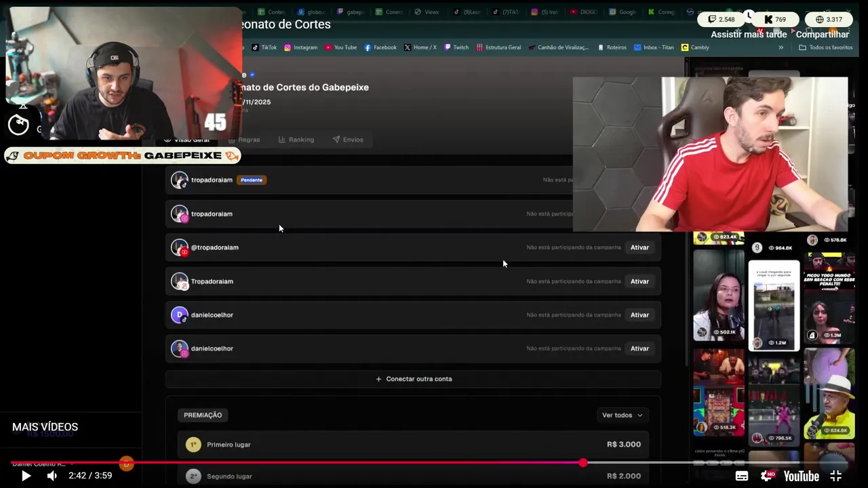Image resolution: width=868 pixels, height=488 pixels.
Task: Click Conectar outra conta
Action: point(414,379)
